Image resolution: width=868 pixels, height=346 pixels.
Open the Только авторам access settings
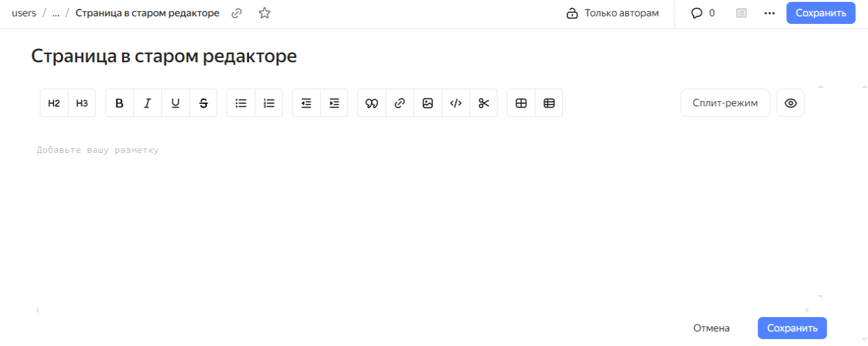pos(613,13)
